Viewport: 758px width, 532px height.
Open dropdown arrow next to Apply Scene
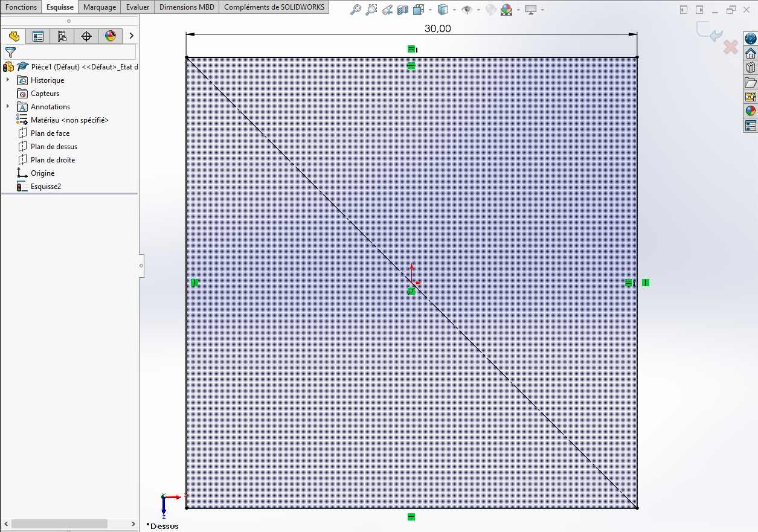click(518, 10)
